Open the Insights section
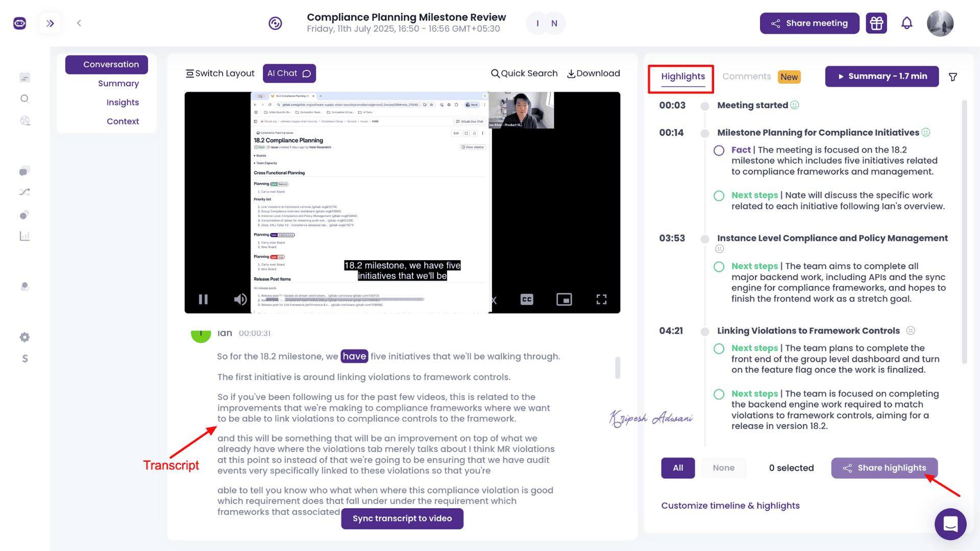 tap(122, 103)
